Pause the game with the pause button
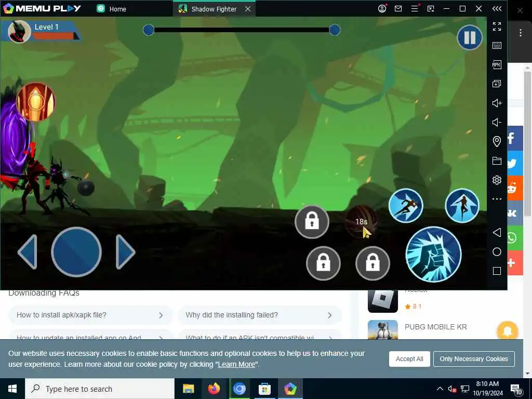 pos(470,37)
